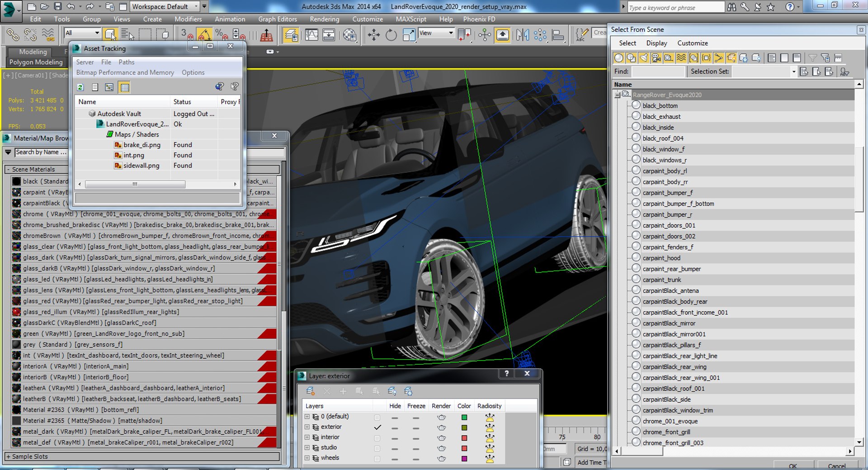The width and height of the screenshot is (868, 470).
Task: Click Save File icon in quick access bar
Action: (x=57, y=6)
